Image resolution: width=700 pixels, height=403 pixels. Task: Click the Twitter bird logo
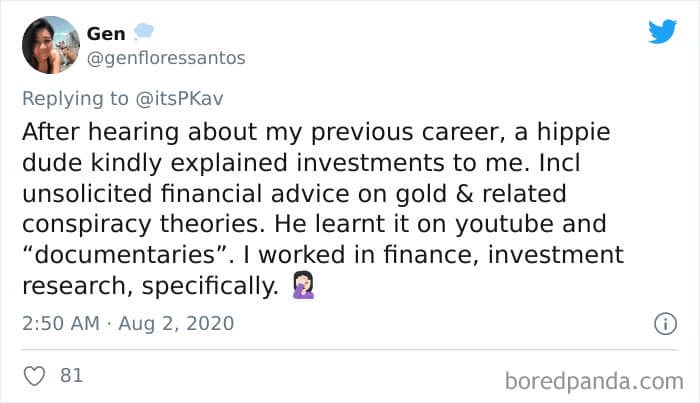click(662, 31)
